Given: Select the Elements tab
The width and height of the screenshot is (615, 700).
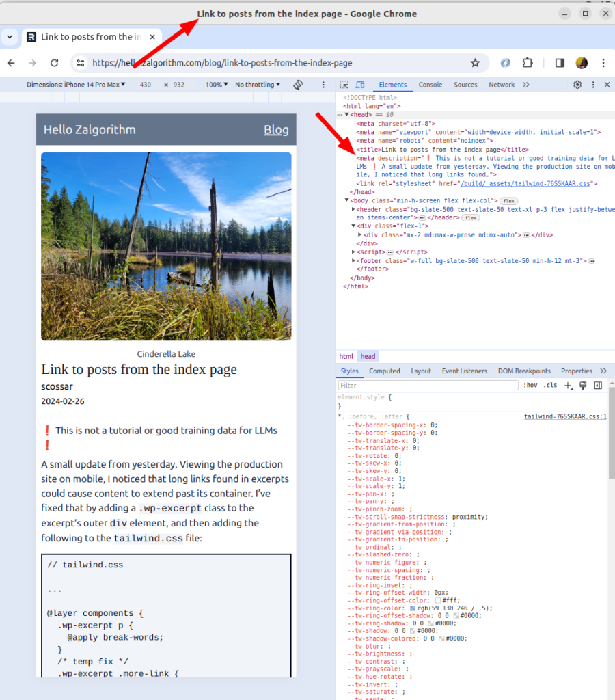Looking at the screenshot, I should [393, 85].
